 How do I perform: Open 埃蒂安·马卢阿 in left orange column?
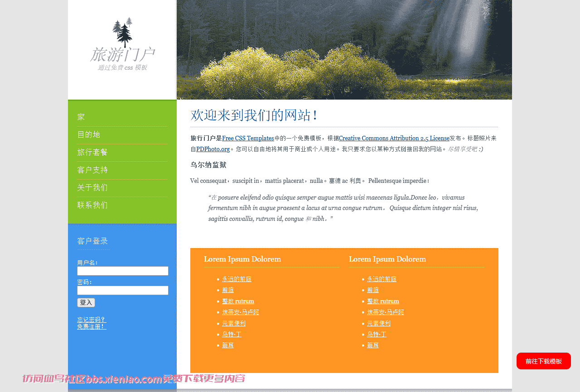241,312
